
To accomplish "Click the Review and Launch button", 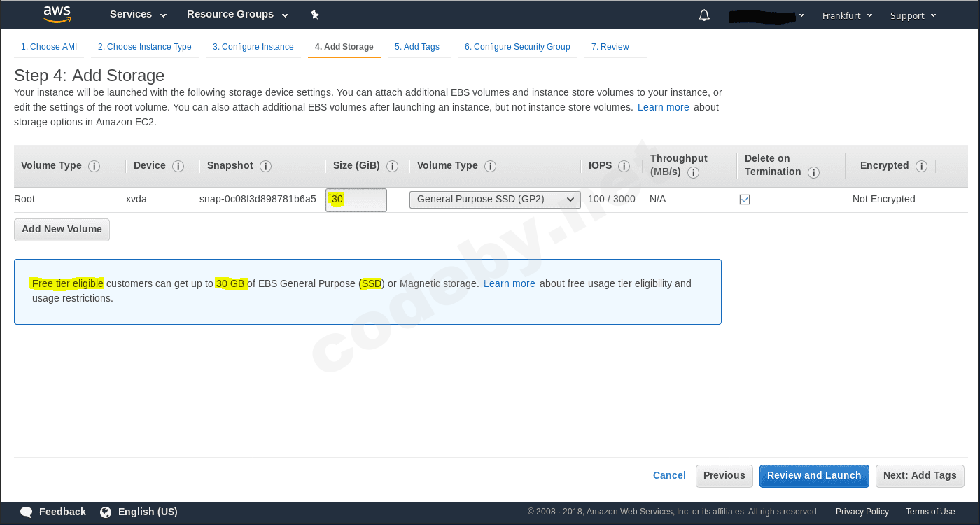I will [814, 476].
